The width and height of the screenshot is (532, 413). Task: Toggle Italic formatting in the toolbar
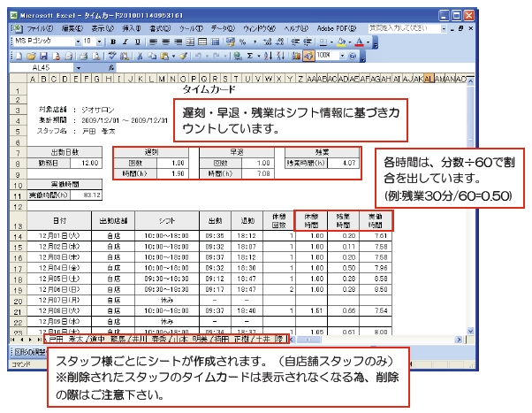click(125, 42)
